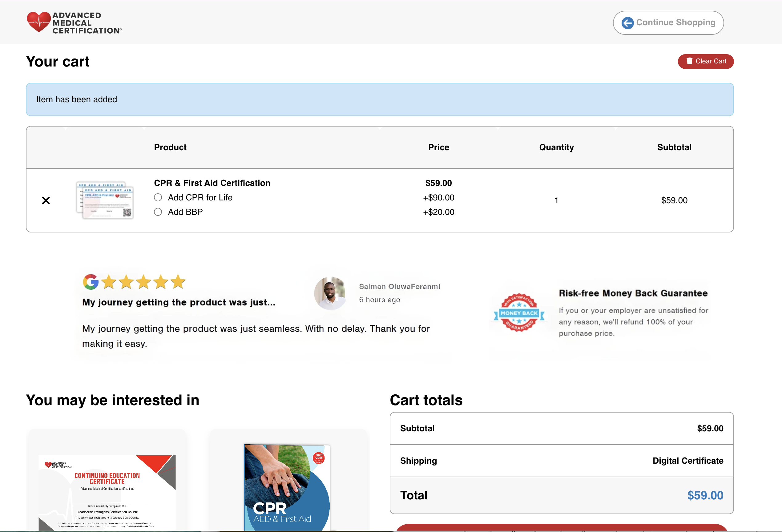Image resolution: width=782 pixels, height=532 pixels.
Task: Click the Money Back Guarantee badge
Action: click(x=519, y=313)
